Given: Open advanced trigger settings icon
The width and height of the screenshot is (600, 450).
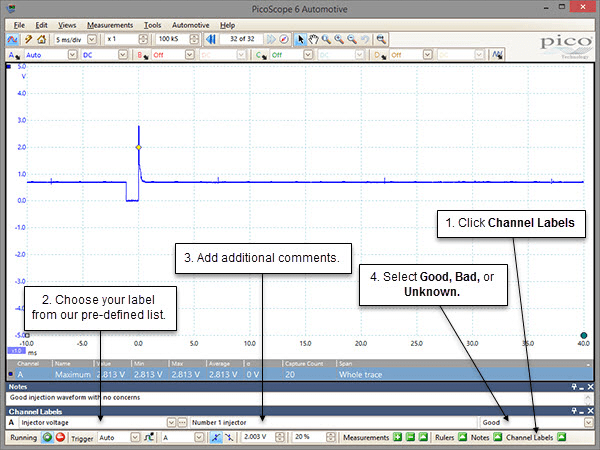Looking at the screenshot, I should (149, 437).
